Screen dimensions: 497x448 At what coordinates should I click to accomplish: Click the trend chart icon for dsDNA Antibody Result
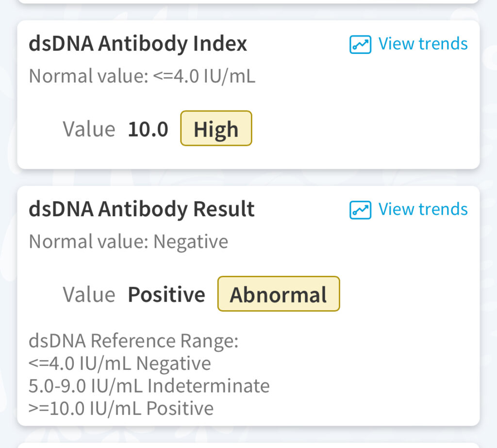tap(360, 210)
